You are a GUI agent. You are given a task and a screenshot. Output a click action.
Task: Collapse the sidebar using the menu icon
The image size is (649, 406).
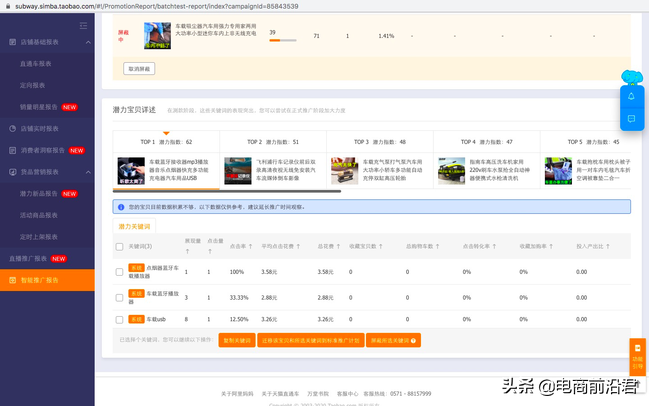[x=83, y=26]
